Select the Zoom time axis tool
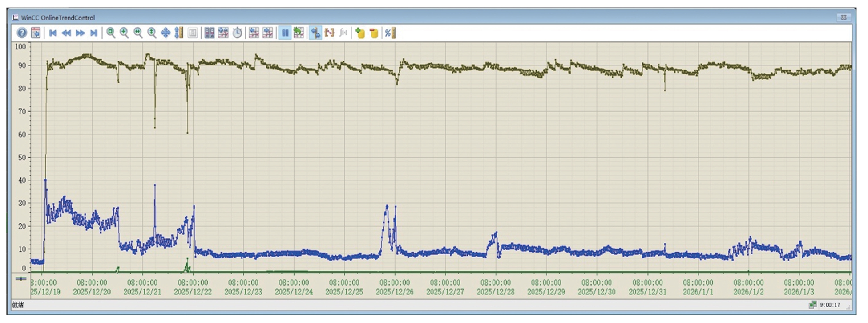The image size is (868, 323). tap(138, 33)
